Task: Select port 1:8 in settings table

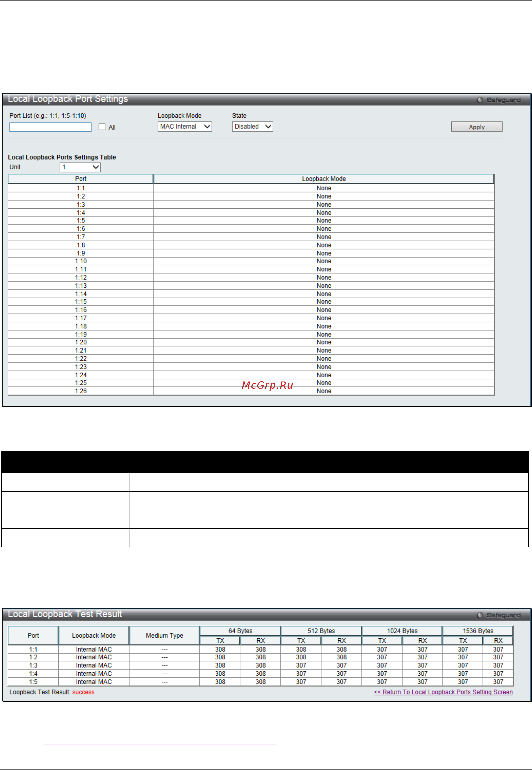Action: [x=81, y=245]
